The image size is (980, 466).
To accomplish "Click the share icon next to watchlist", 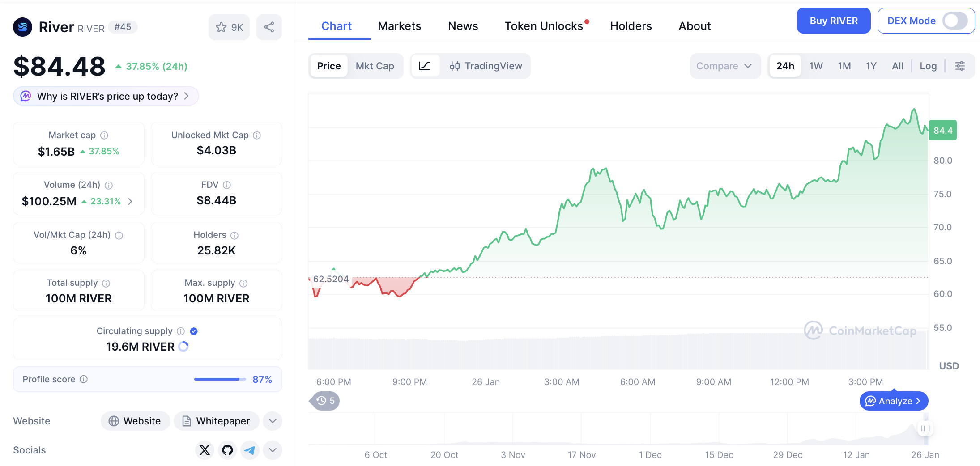I will coord(269,27).
